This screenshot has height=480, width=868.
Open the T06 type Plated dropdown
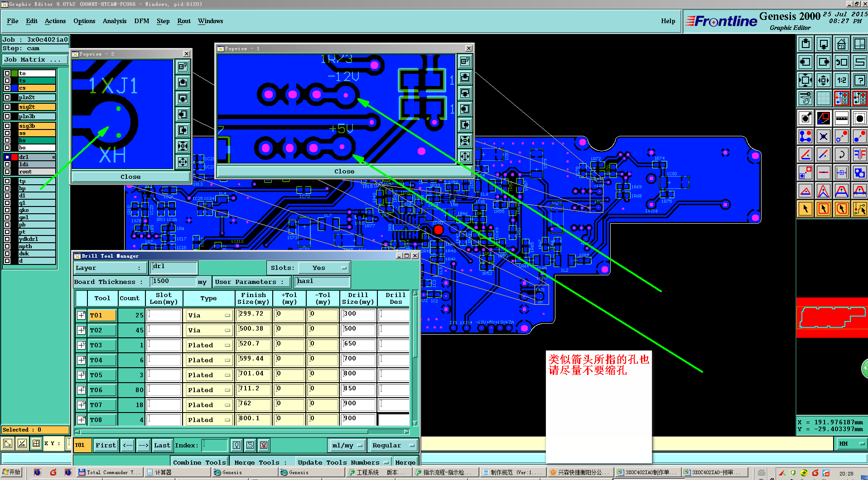click(x=209, y=390)
